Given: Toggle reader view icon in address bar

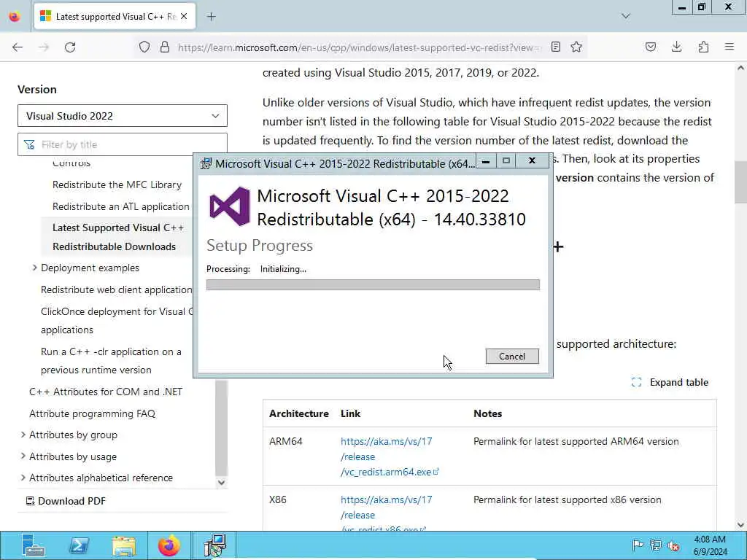Looking at the screenshot, I should (x=555, y=47).
